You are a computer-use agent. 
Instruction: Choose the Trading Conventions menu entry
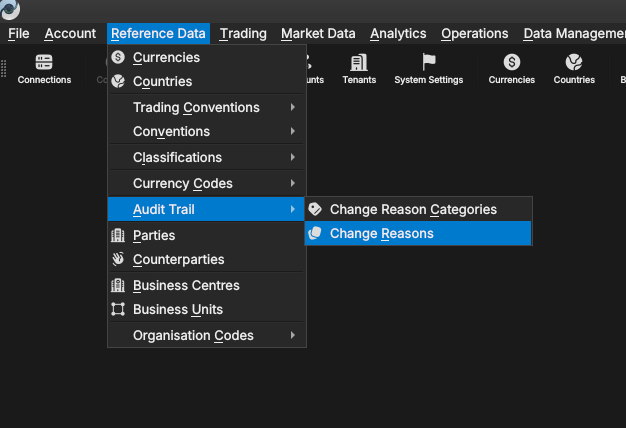point(206,107)
